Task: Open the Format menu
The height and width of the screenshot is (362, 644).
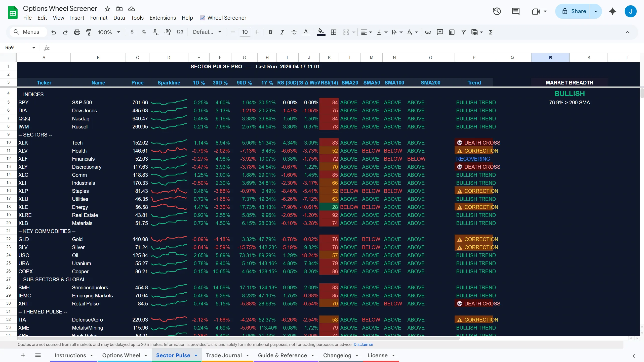Action: coord(99,18)
